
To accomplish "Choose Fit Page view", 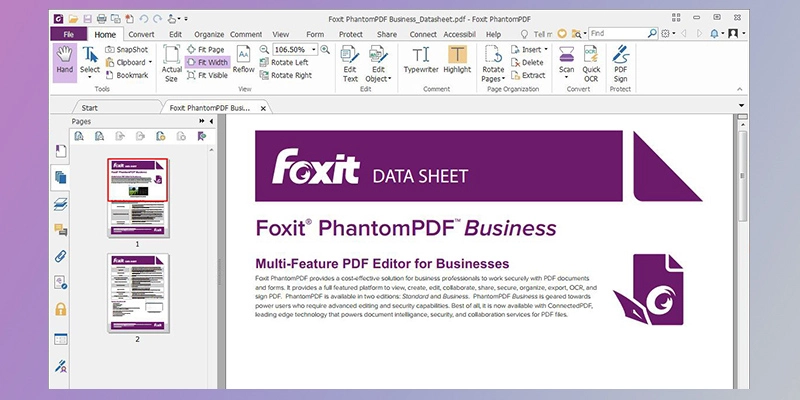I will (x=206, y=49).
